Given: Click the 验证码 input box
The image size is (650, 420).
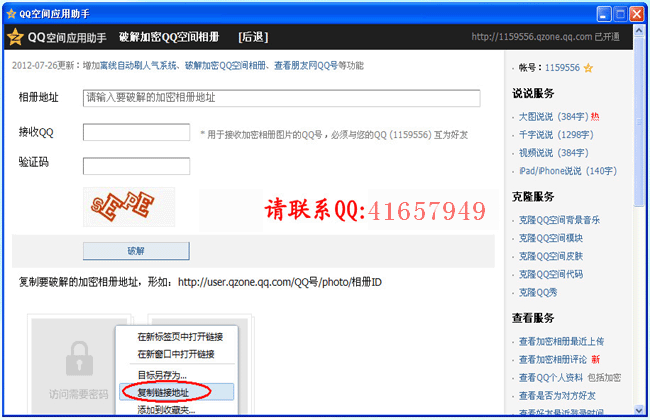Looking at the screenshot, I should coord(136,165).
